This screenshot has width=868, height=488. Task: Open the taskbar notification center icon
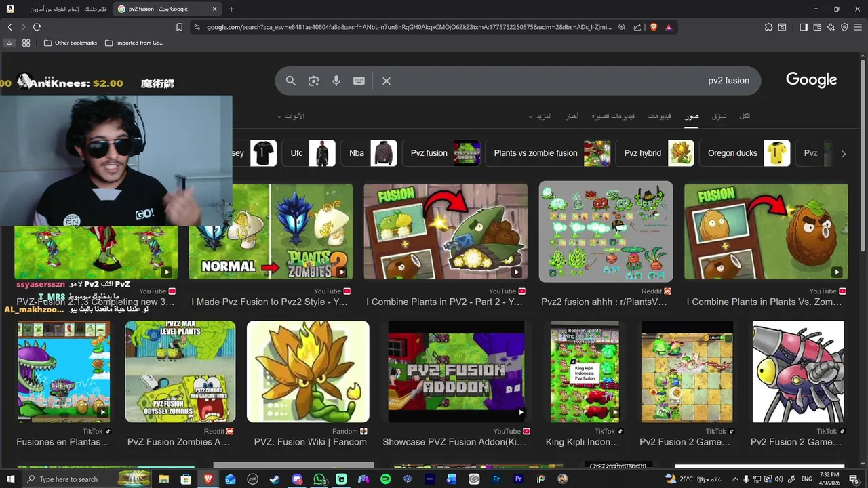[x=854, y=479]
